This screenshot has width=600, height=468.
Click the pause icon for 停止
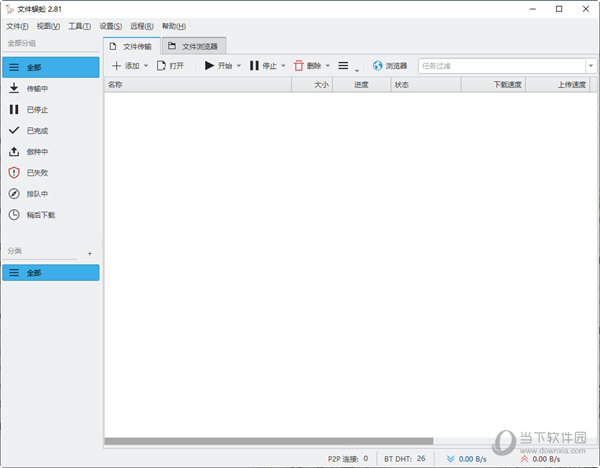[254, 65]
